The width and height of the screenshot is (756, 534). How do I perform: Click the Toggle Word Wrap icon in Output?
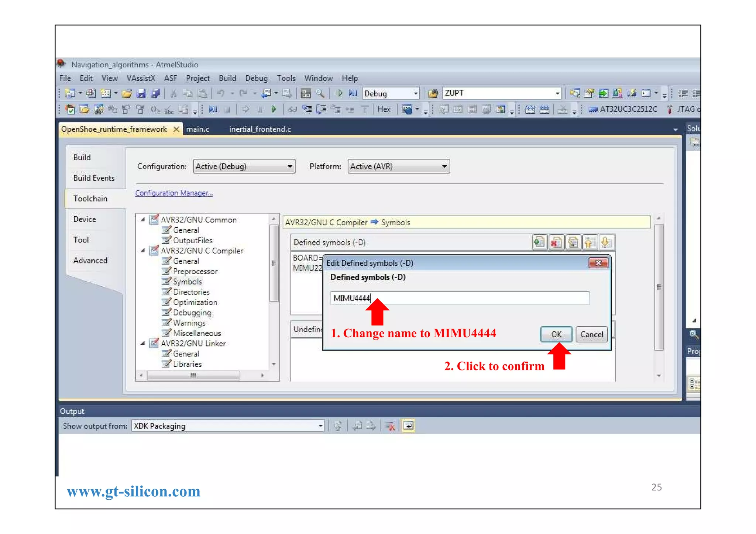408,426
